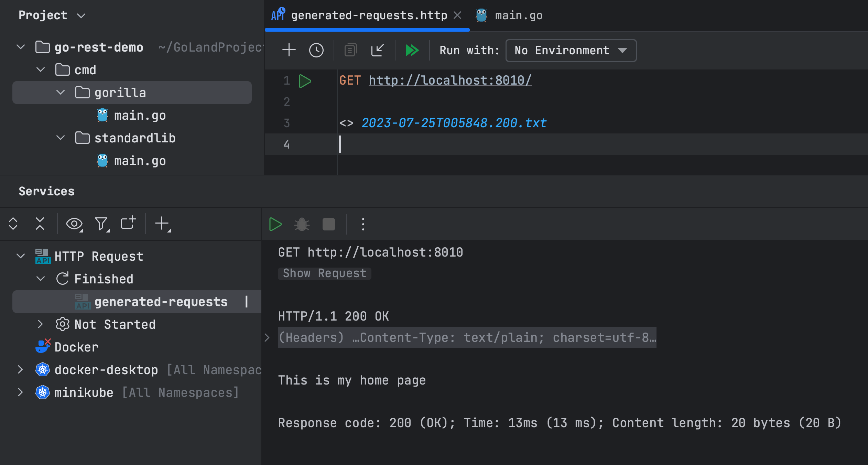Screen dimensions: 868x465
Task: Expand the Not Started node
Action: [40, 324]
